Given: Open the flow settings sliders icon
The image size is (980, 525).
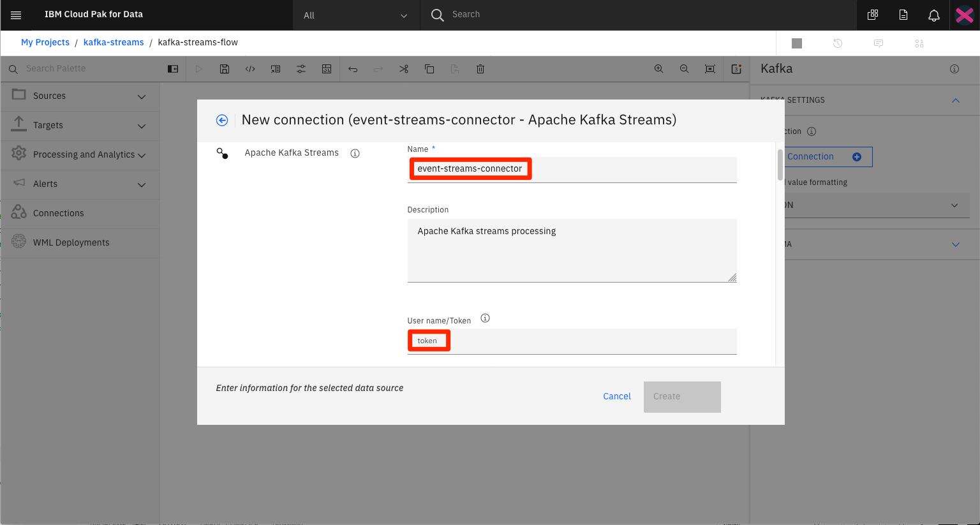Looking at the screenshot, I should [x=301, y=69].
